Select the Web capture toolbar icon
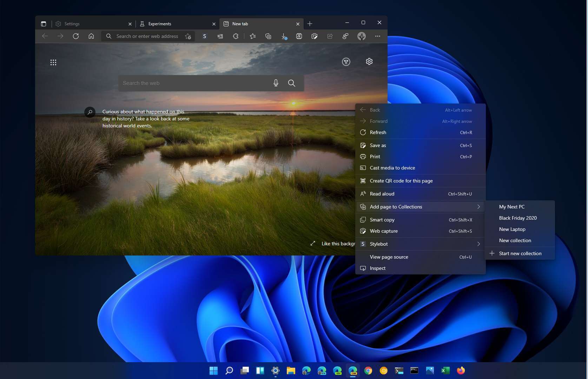The height and width of the screenshot is (379, 588). [315, 36]
